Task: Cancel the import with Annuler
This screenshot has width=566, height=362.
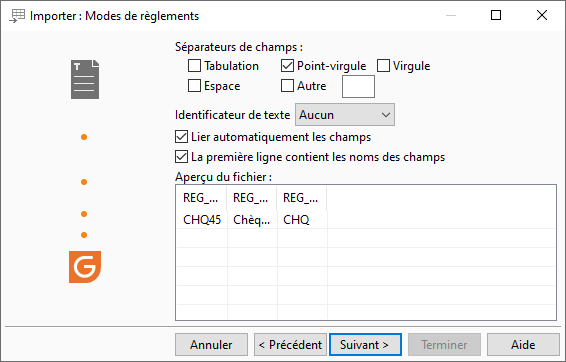Action: point(212,345)
